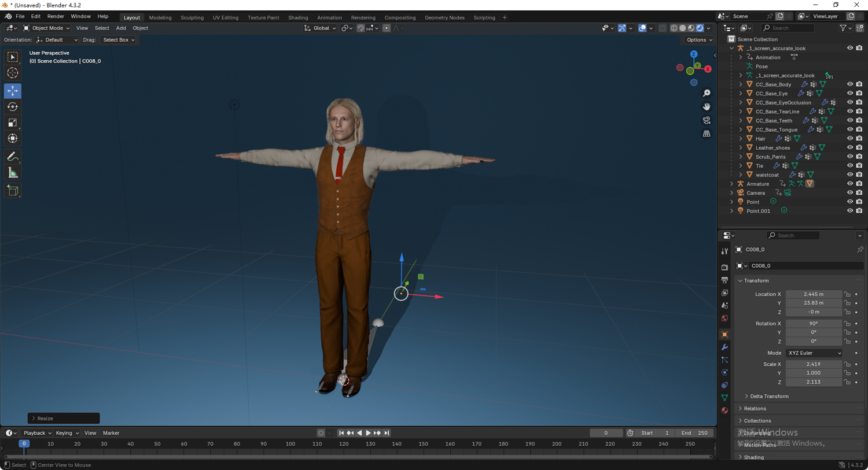
Task: Toggle the snapping magnet
Action: pos(361,28)
